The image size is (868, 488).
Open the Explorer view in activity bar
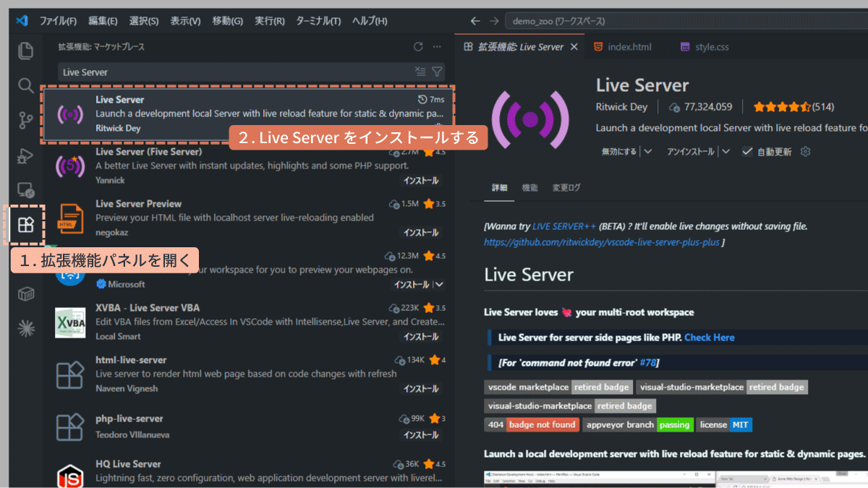point(25,51)
